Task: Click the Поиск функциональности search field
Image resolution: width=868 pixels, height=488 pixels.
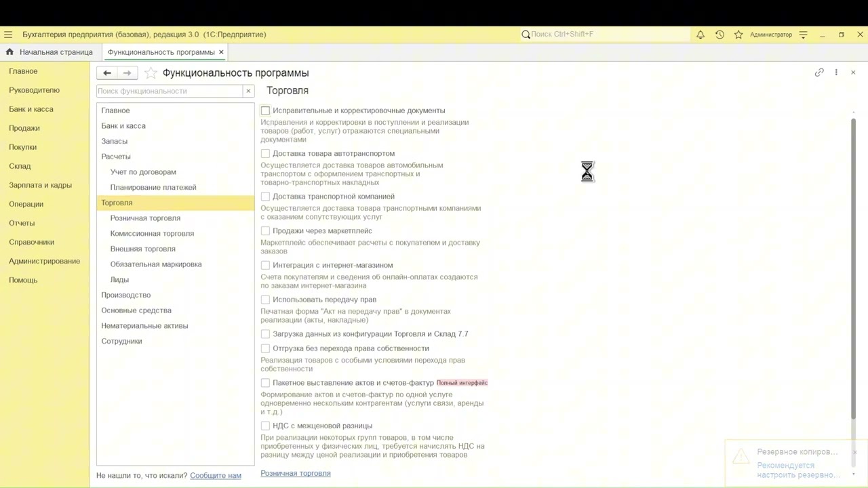Action: pyautogui.click(x=170, y=91)
